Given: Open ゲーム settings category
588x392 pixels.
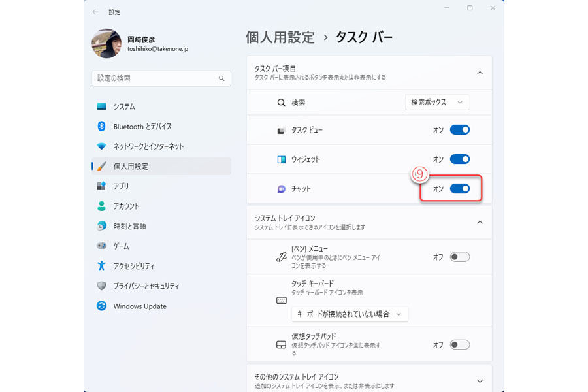Looking at the screenshot, I should [x=161, y=246].
